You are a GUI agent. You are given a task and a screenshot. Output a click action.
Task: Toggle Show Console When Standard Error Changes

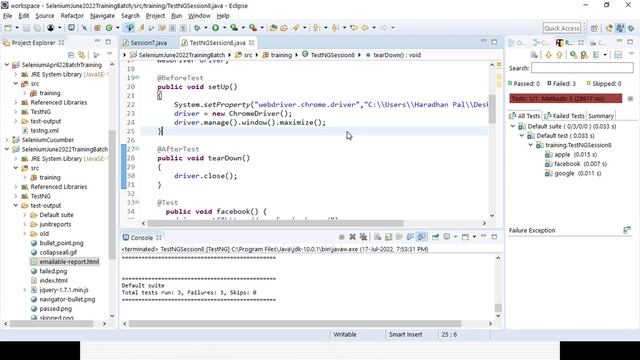tap(421, 237)
